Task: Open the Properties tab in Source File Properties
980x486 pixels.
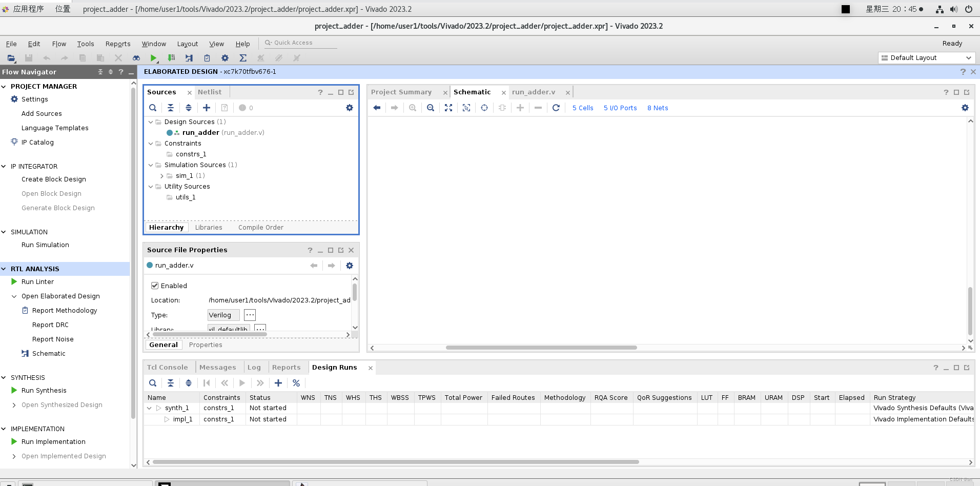Action: (206, 345)
